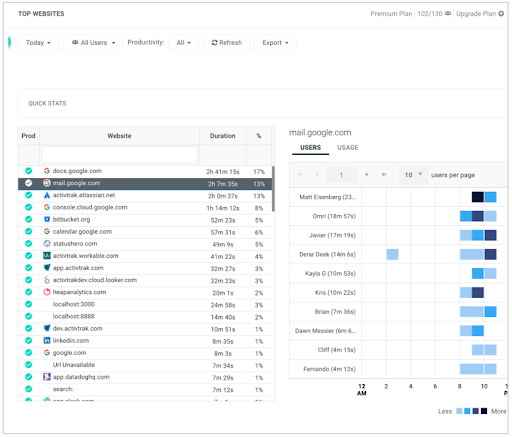
Task: Open the Export dropdown
Action: [275, 43]
